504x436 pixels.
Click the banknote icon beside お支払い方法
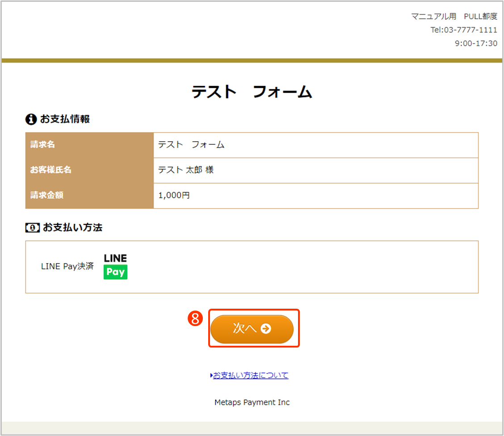pyautogui.click(x=32, y=227)
